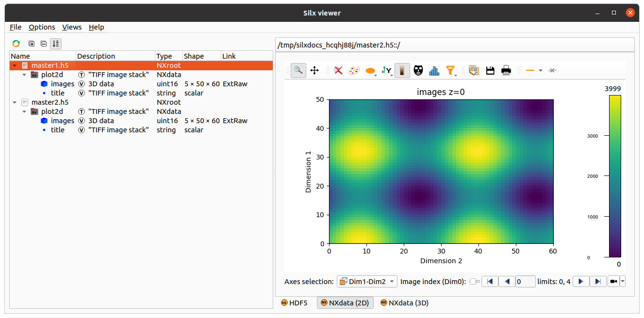Switch to the NXdata (3D) tab
The width and height of the screenshot is (644, 318).
[404, 303]
